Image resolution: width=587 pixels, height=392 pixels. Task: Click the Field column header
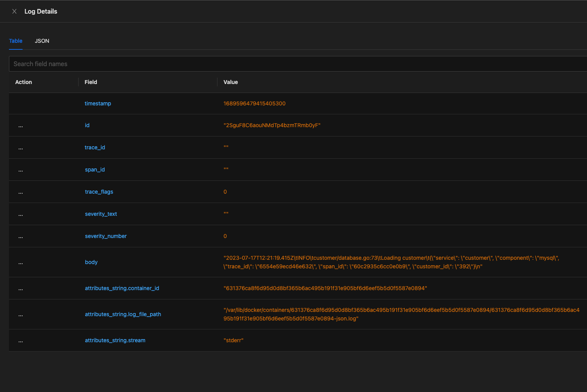91,82
